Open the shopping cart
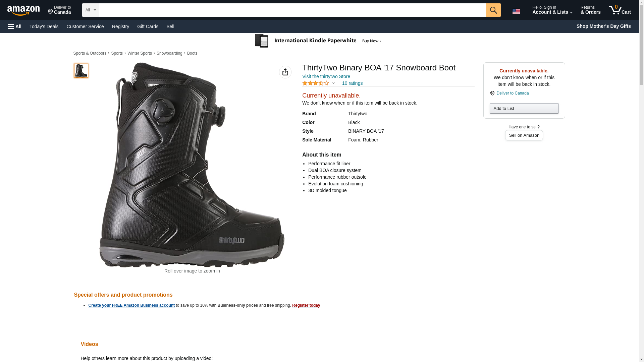This screenshot has height=362, width=644. (x=620, y=10)
